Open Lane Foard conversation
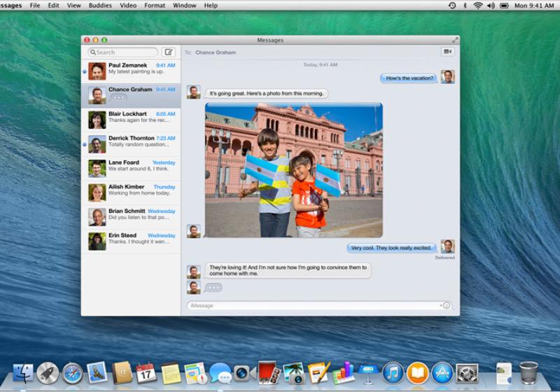Screen dimensions: 560x392 point(131,168)
